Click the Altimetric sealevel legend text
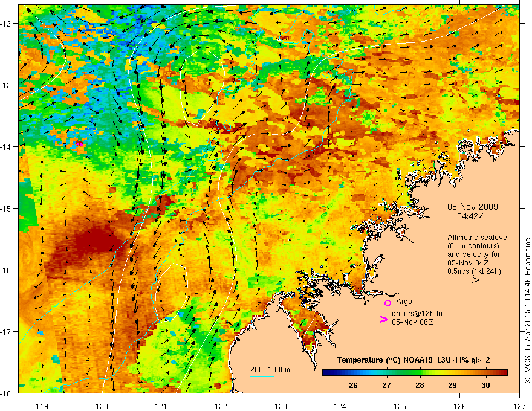The height and width of the screenshot is (411, 532). [478, 238]
